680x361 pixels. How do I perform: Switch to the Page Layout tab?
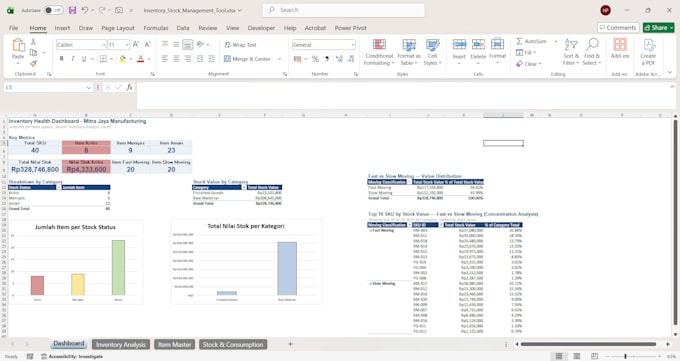pos(118,28)
